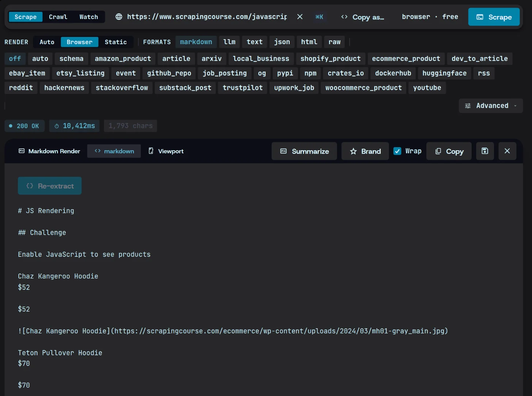Switch to Crawl mode

(x=58, y=17)
